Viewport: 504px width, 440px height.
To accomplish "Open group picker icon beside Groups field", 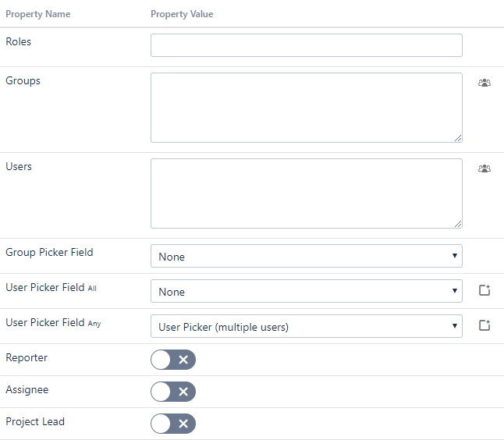I will [484, 82].
